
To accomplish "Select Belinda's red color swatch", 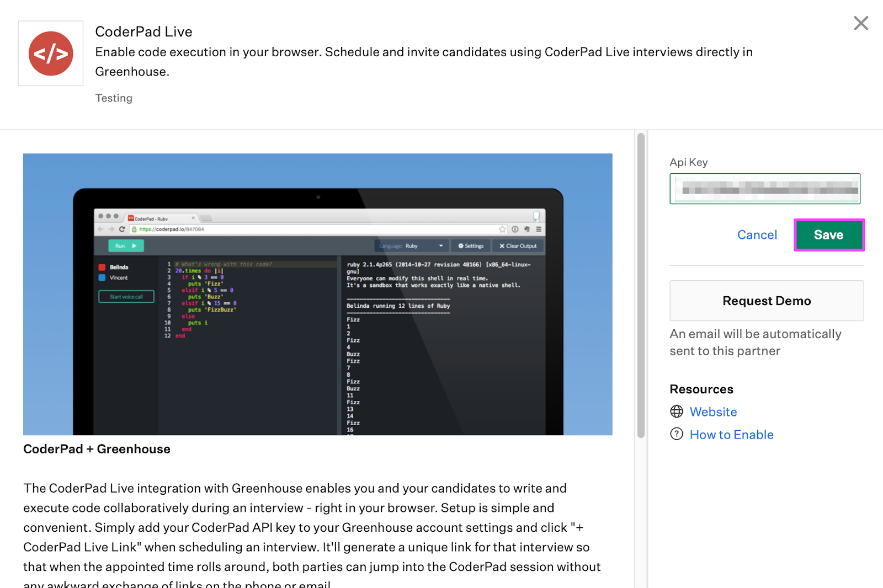I will tap(102, 267).
